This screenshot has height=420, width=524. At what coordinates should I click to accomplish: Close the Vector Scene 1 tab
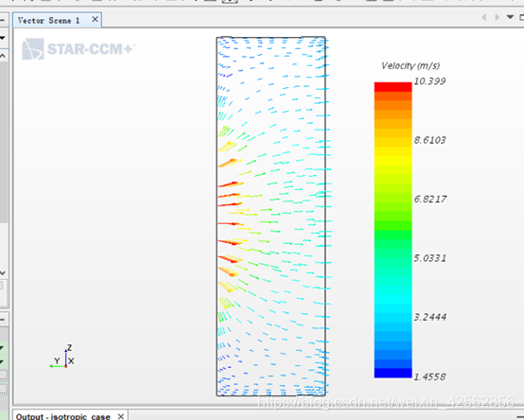coord(95,20)
